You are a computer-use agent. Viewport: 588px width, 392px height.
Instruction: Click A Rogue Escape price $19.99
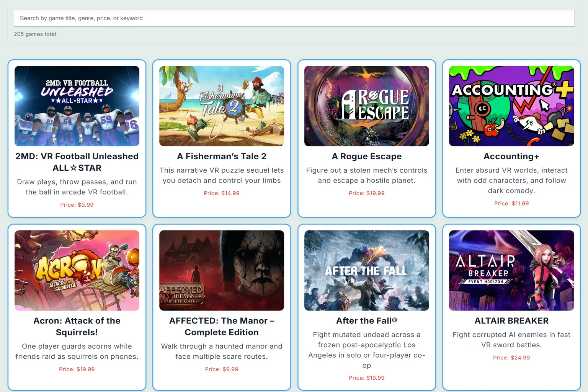pos(367,193)
